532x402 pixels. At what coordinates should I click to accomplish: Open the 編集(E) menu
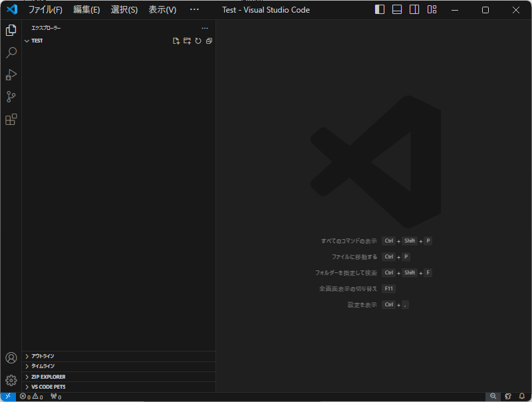pos(86,10)
